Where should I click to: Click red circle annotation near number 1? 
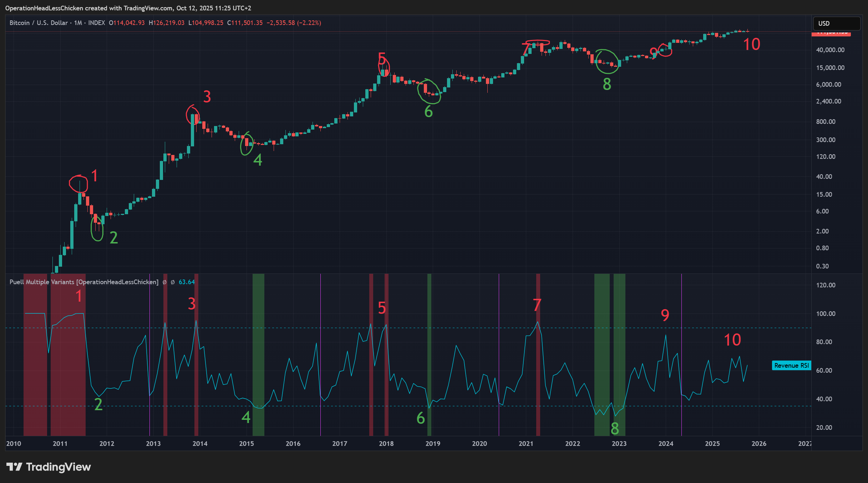78,183
